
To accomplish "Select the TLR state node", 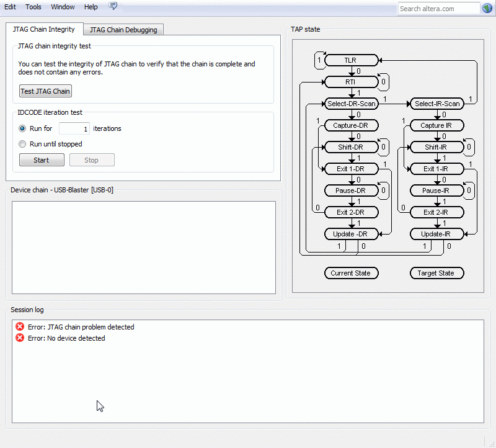I will (350, 60).
